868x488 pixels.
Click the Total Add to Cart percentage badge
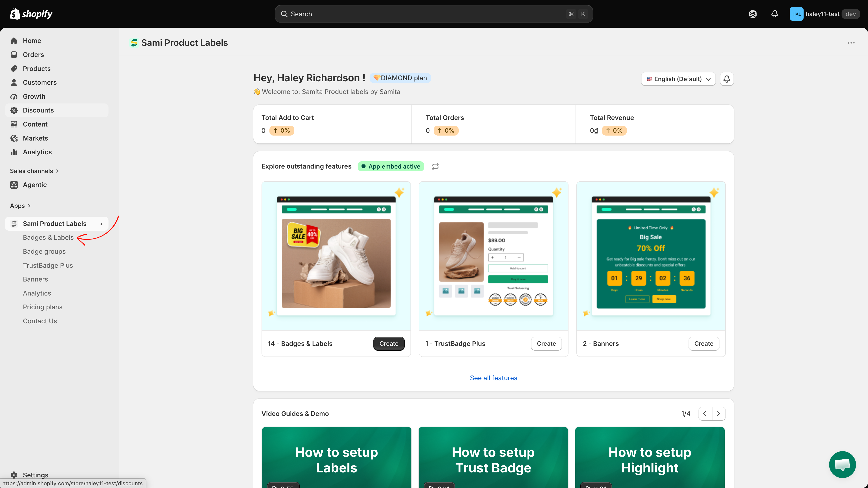point(282,131)
